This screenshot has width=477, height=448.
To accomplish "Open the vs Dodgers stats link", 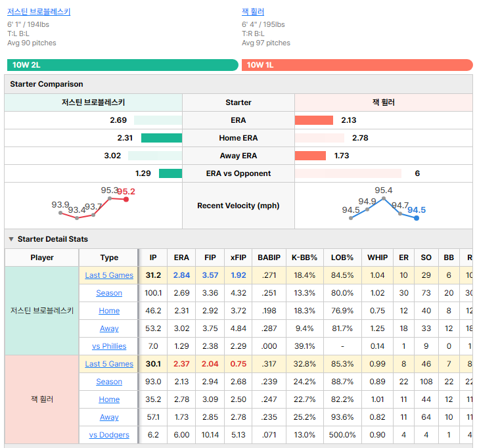I will point(109,435).
